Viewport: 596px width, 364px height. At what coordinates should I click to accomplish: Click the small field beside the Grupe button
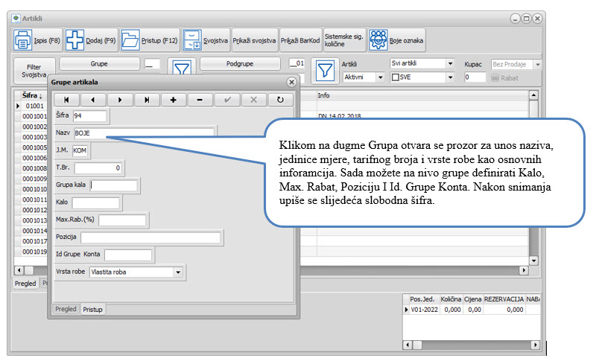coord(152,64)
